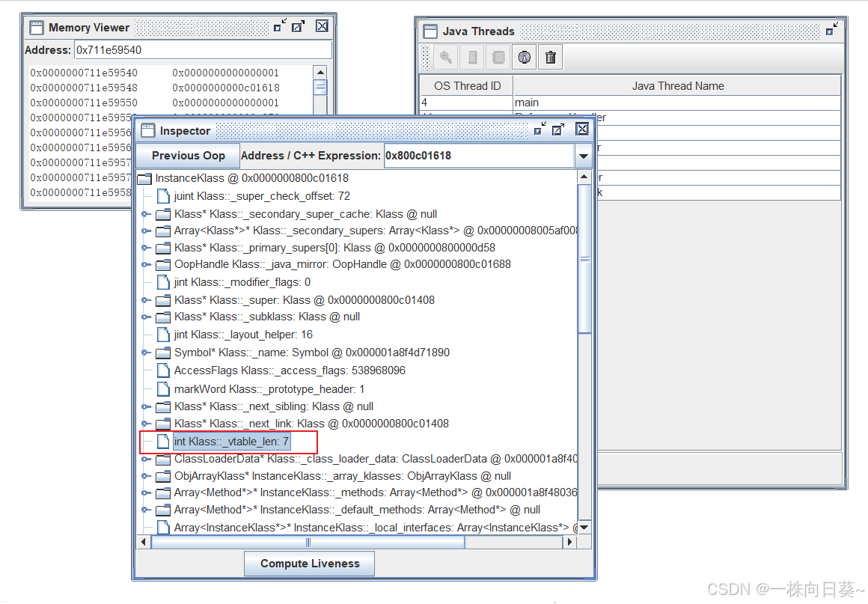Click file icon of _super_check_offset row
This screenshot has width=868, height=604.
pyautogui.click(x=163, y=196)
